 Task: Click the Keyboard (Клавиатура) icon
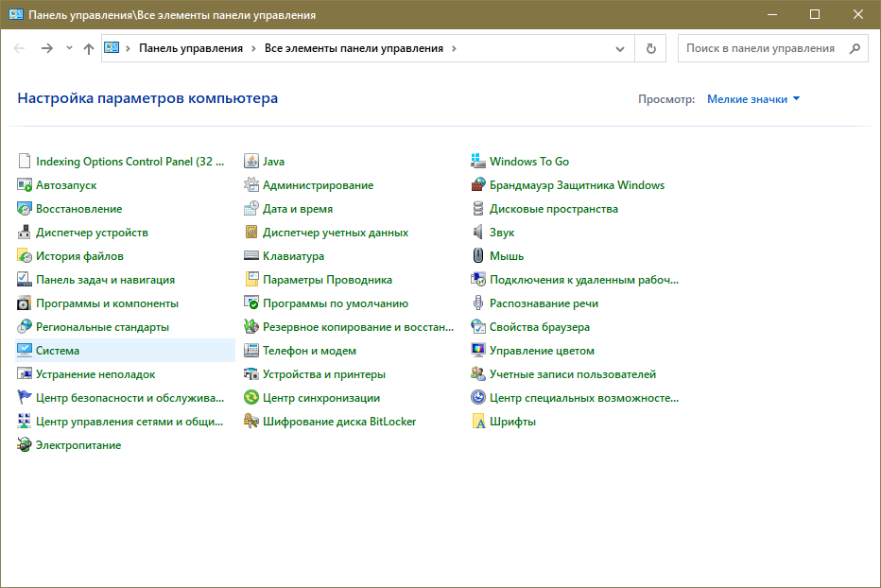(x=251, y=256)
